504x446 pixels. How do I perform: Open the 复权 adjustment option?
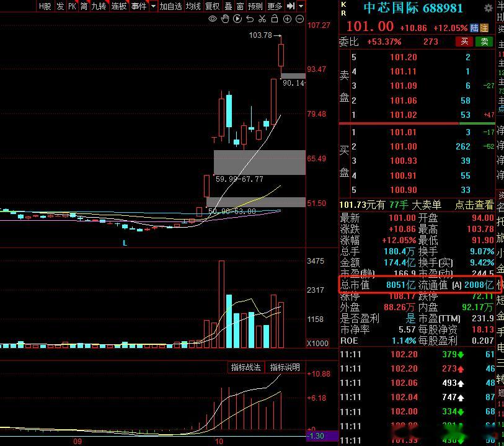pos(212,6)
